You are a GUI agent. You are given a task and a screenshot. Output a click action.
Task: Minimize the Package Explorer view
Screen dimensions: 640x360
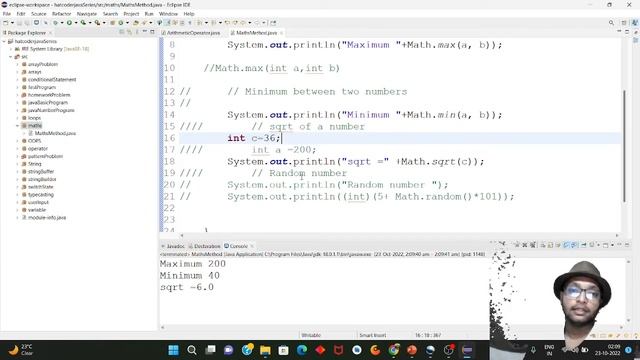pos(145,32)
